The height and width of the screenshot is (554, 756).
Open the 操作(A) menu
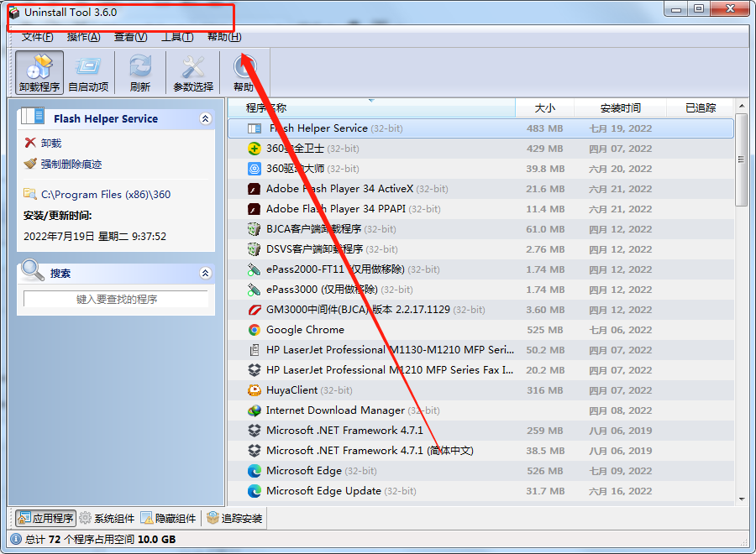pyautogui.click(x=83, y=37)
